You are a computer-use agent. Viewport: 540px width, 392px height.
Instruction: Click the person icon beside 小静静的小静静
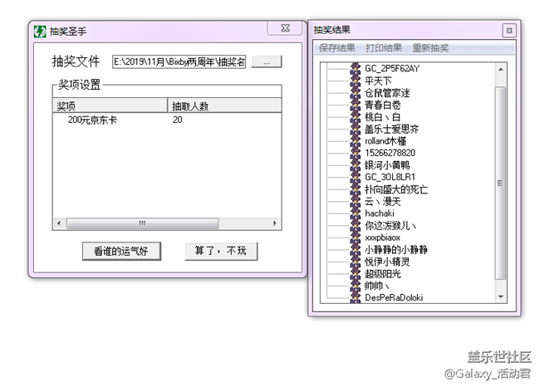click(356, 249)
